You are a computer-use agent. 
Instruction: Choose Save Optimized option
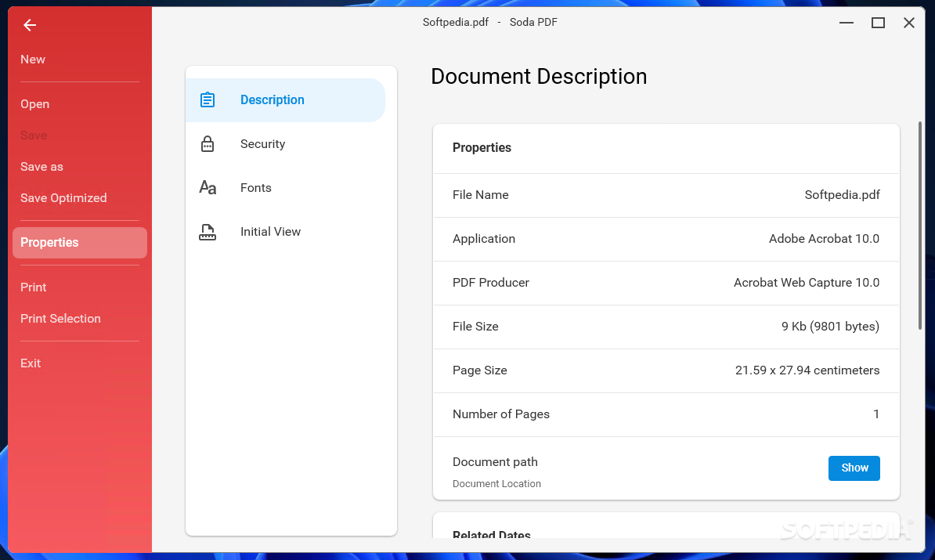coord(63,198)
